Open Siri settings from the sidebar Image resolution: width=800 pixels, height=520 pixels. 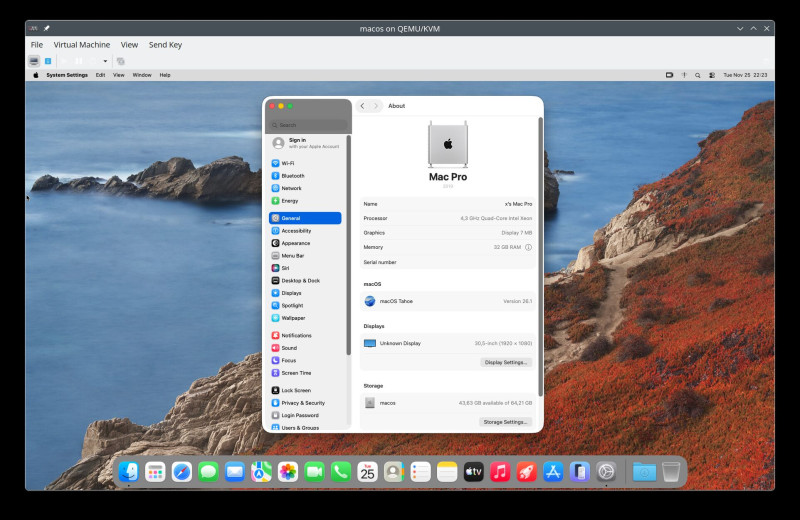[285, 268]
